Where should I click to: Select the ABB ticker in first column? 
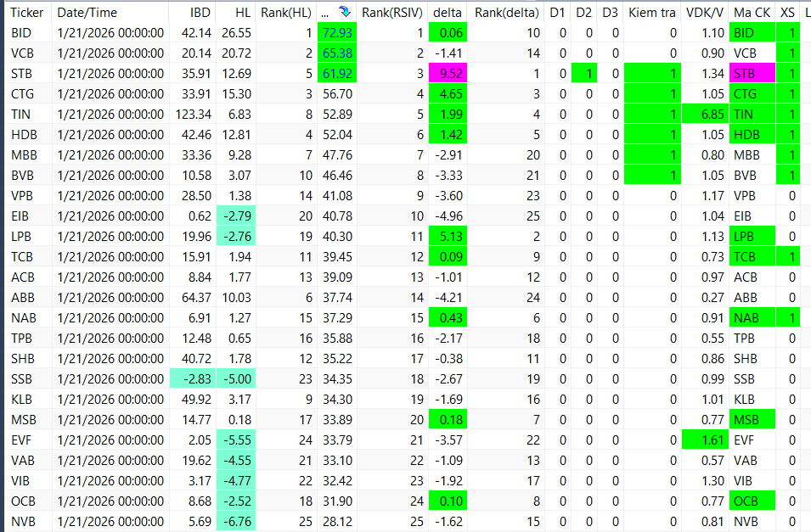click(23, 298)
